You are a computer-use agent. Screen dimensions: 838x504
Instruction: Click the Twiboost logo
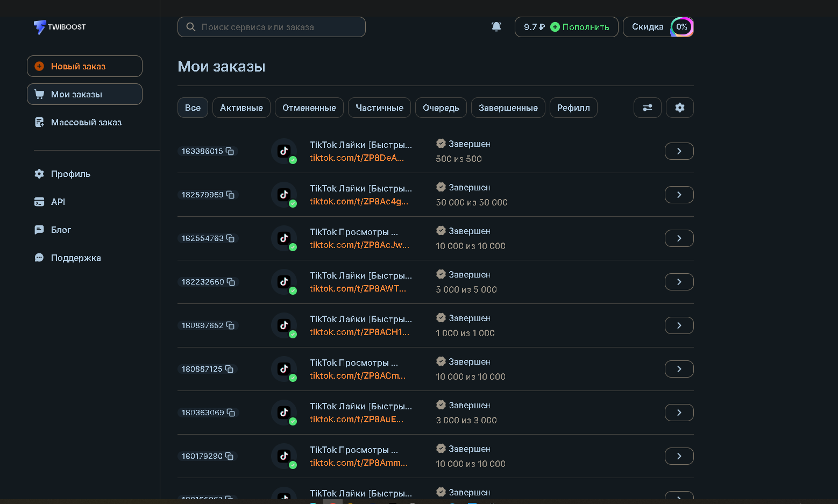(x=60, y=27)
